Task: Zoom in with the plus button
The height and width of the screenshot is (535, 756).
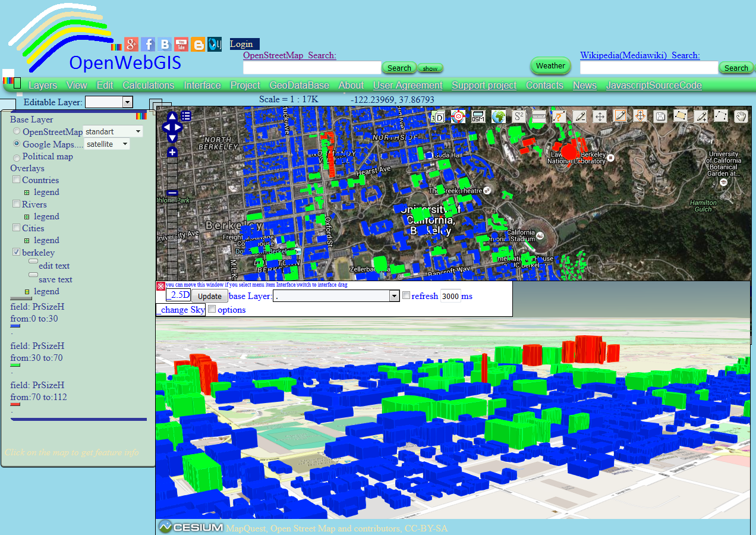Action: point(172,153)
